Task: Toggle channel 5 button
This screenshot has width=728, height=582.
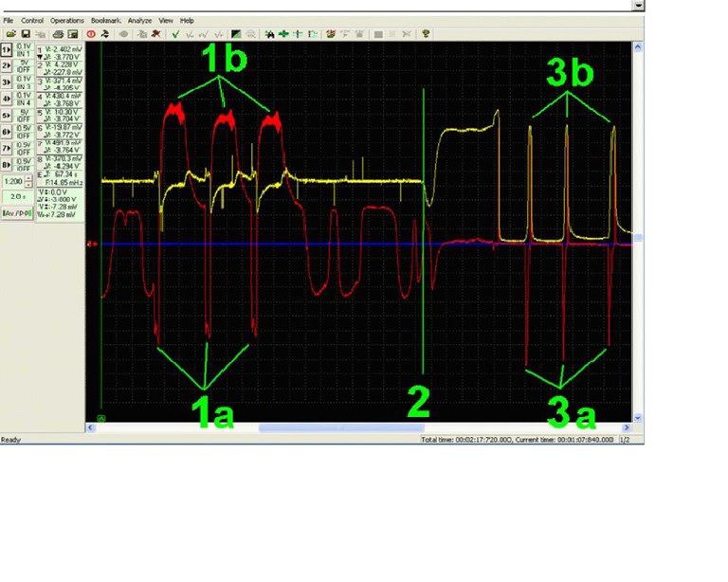Action: pyautogui.click(x=7, y=116)
